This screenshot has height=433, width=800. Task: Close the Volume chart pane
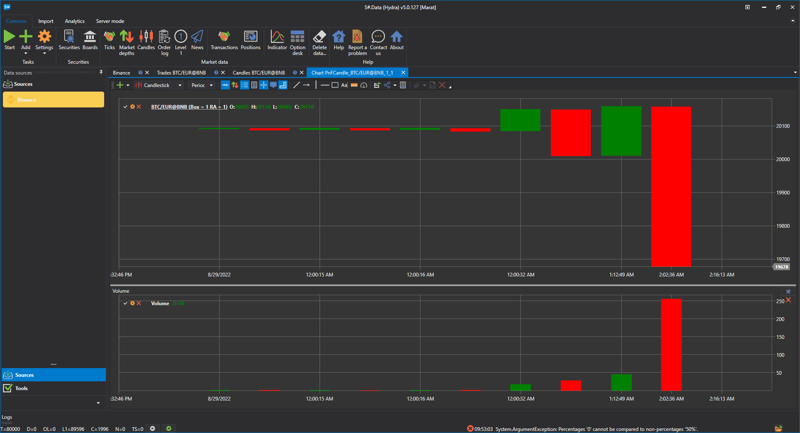pos(788,291)
